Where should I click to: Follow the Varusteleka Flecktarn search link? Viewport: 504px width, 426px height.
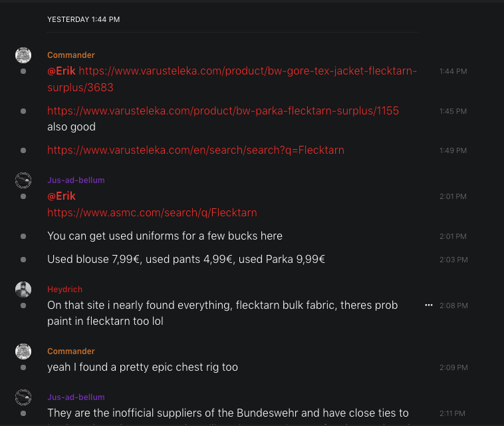pos(195,150)
